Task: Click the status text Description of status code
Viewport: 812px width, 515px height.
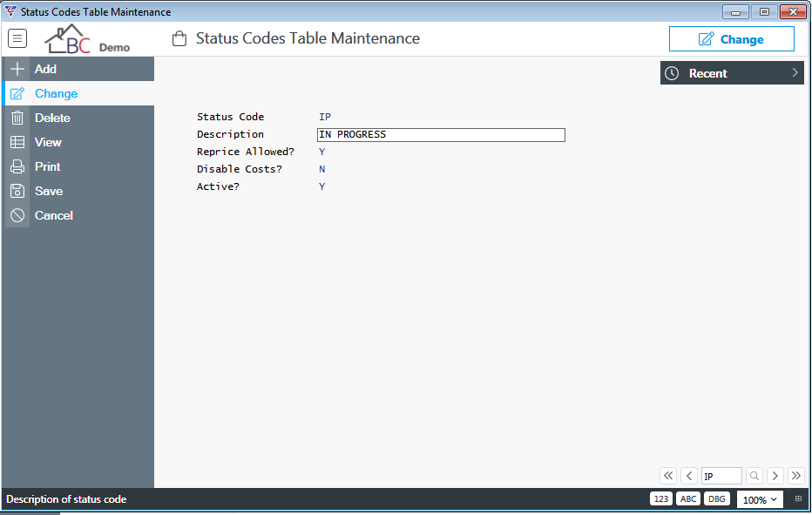Action: [x=66, y=499]
